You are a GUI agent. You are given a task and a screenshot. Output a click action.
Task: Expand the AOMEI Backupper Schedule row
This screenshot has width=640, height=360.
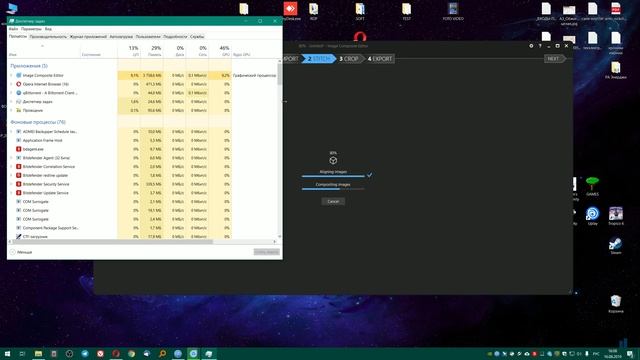pyautogui.click(x=11, y=132)
